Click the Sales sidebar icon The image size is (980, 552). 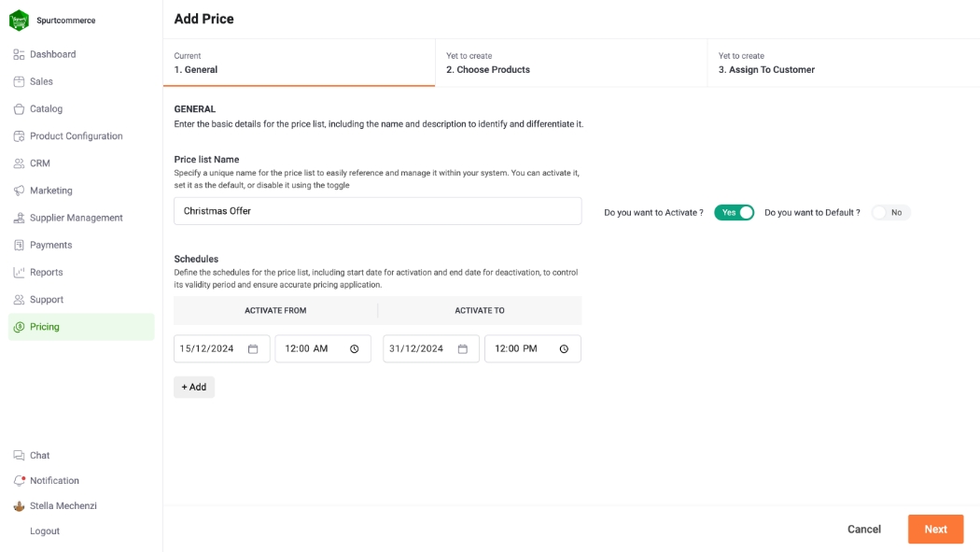click(19, 81)
